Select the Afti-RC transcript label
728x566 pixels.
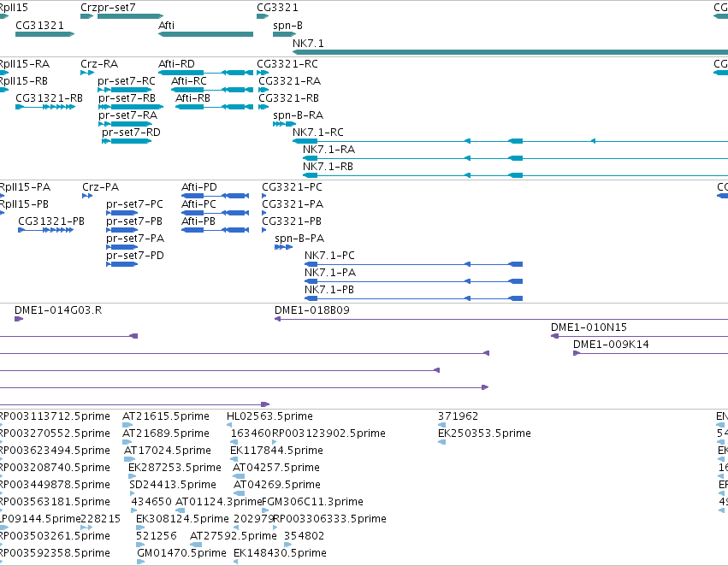tap(188, 81)
